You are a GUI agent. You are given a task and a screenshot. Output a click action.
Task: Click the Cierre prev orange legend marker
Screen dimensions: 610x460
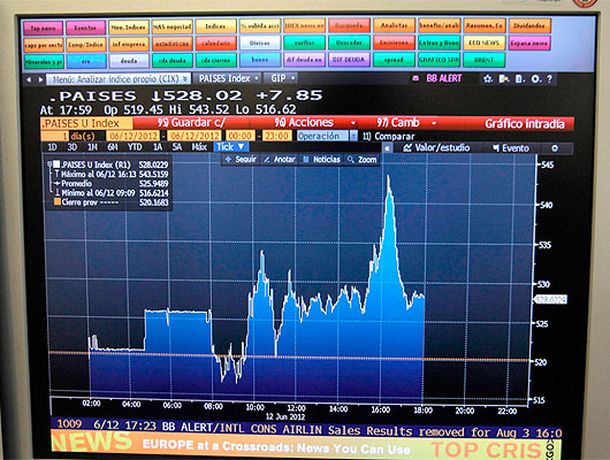(x=57, y=202)
